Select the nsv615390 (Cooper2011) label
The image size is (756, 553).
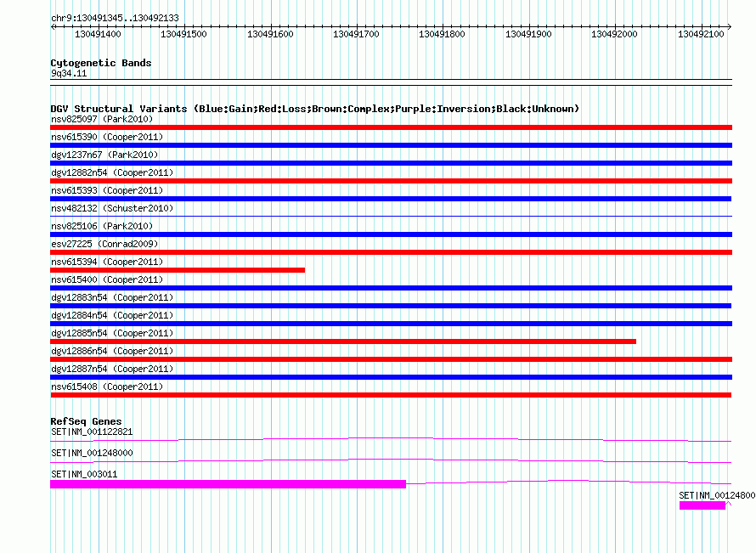pyautogui.click(x=107, y=137)
